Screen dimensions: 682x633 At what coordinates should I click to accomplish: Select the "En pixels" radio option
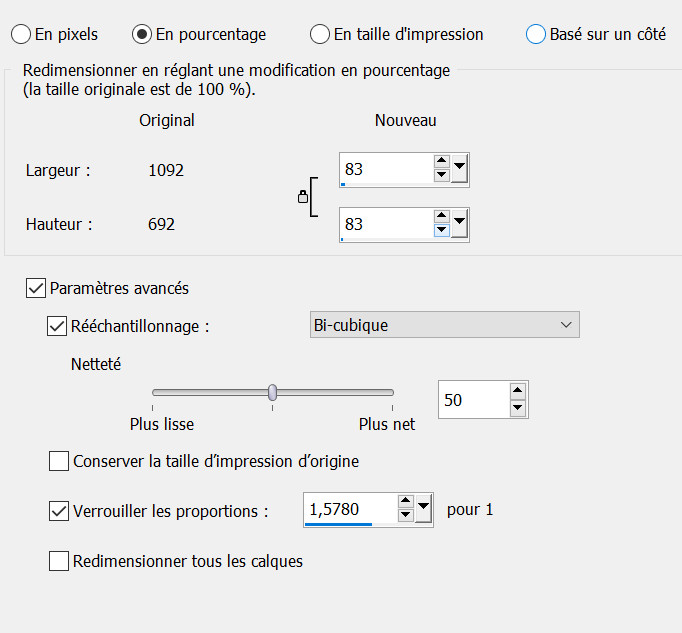(21, 34)
